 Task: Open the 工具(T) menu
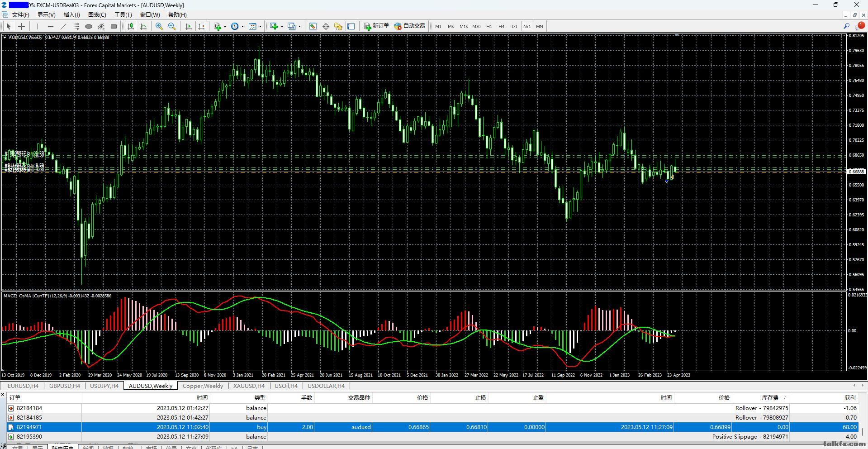pos(123,14)
